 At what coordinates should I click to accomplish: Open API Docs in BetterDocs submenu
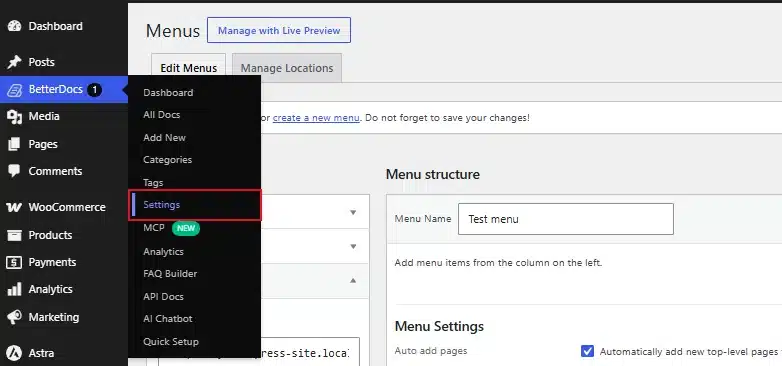164,297
